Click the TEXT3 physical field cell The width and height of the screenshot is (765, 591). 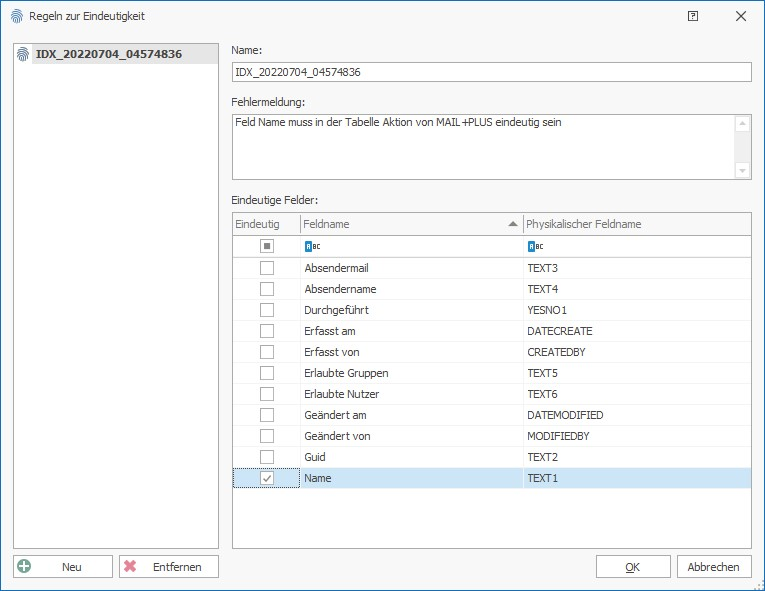click(x=637, y=268)
